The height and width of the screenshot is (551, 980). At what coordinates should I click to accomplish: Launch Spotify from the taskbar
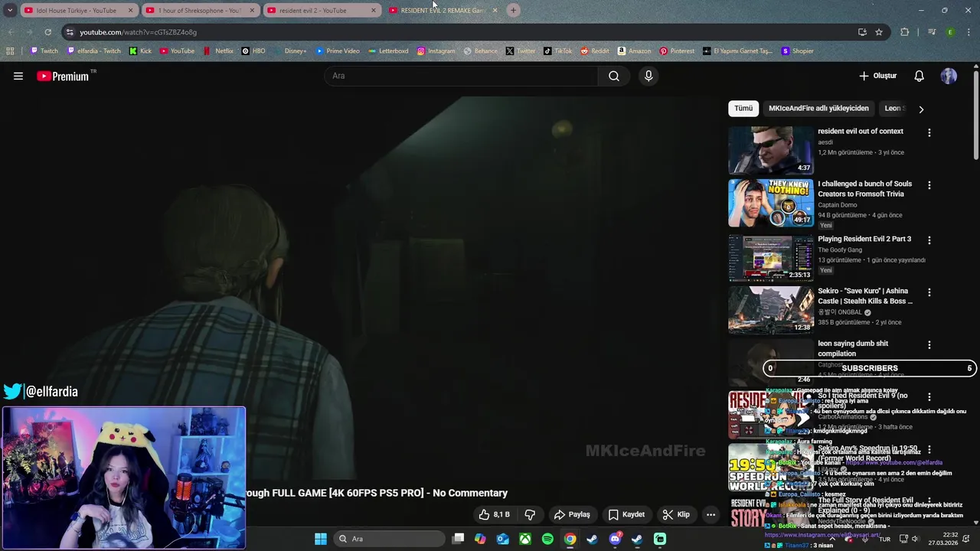click(x=547, y=539)
